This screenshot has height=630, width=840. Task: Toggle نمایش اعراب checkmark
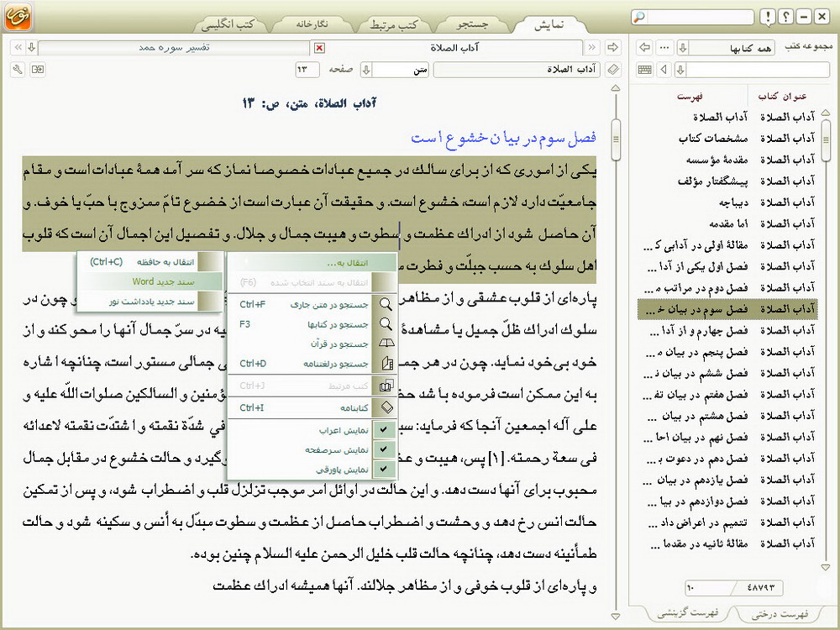click(x=384, y=429)
